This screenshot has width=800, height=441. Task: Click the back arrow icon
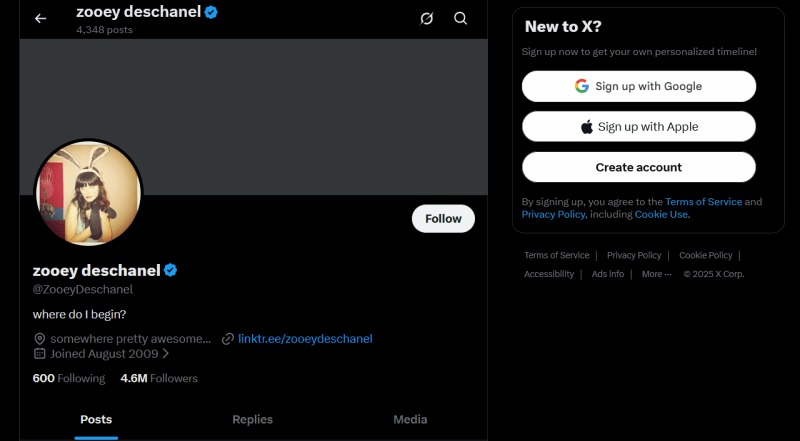pos(40,18)
